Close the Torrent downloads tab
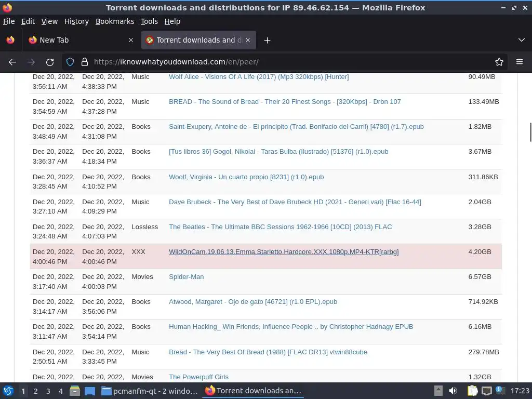This screenshot has width=532, height=399. (x=248, y=40)
